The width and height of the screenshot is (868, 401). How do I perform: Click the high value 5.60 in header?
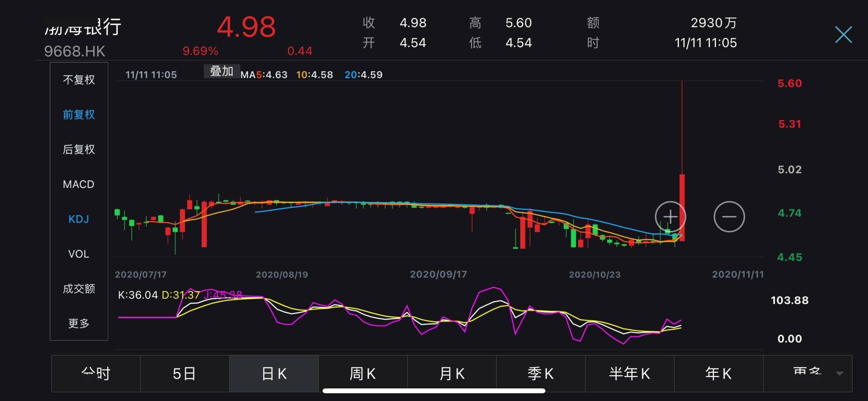tap(519, 23)
